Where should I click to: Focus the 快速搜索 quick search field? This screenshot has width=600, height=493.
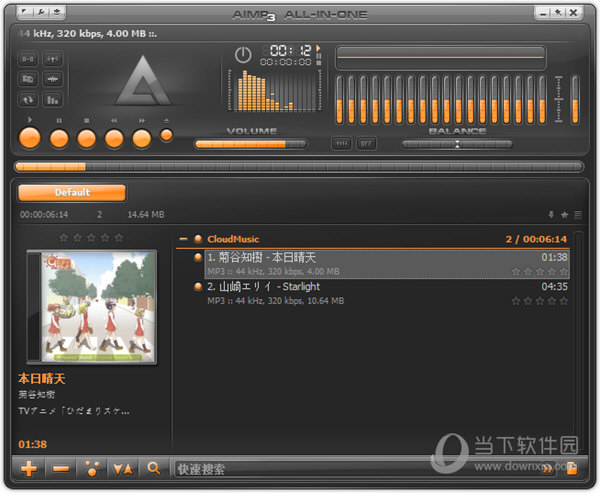[356, 469]
